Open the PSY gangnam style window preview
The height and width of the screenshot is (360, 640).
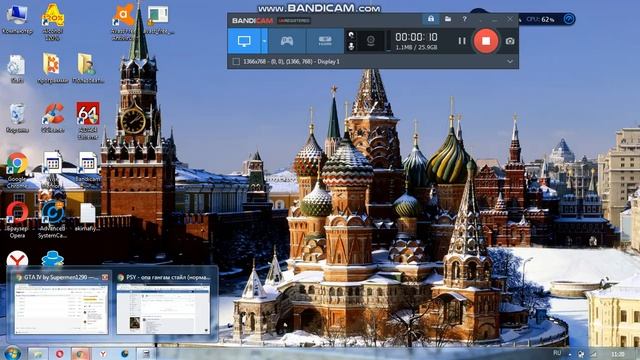pos(163,305)
